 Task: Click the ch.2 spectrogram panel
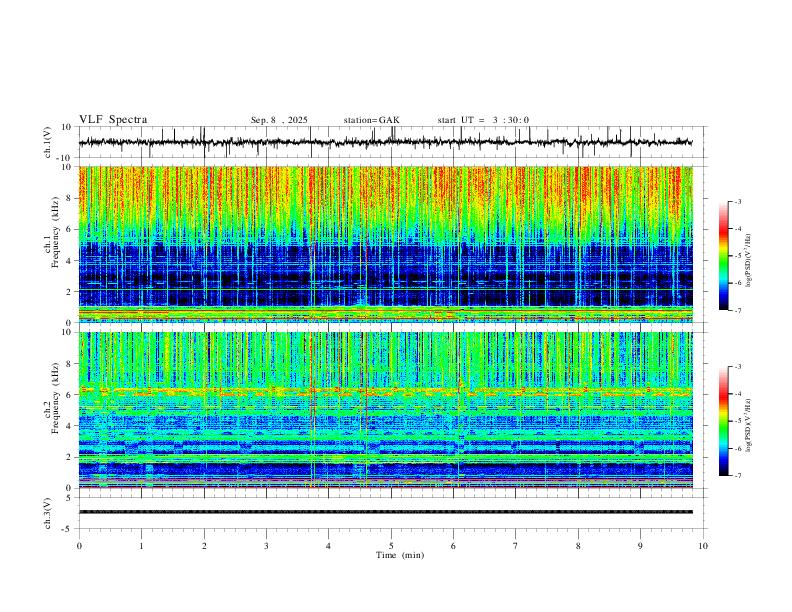(386, 410)
